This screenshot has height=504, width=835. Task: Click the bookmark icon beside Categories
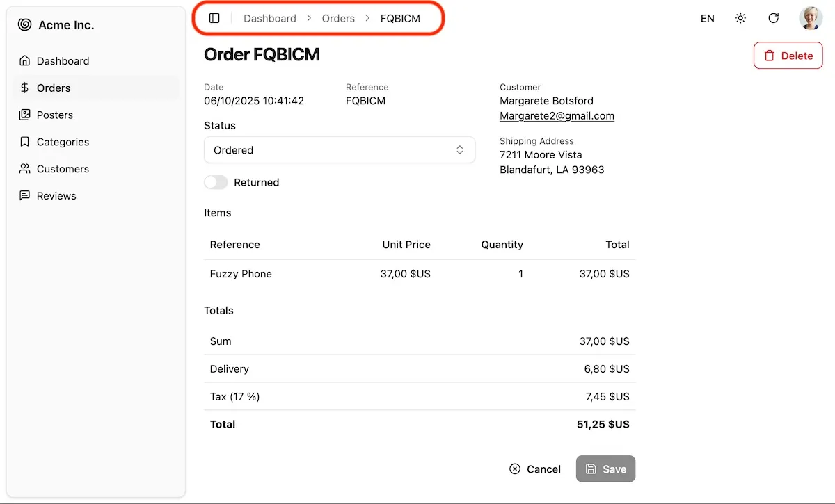point(25,142)
